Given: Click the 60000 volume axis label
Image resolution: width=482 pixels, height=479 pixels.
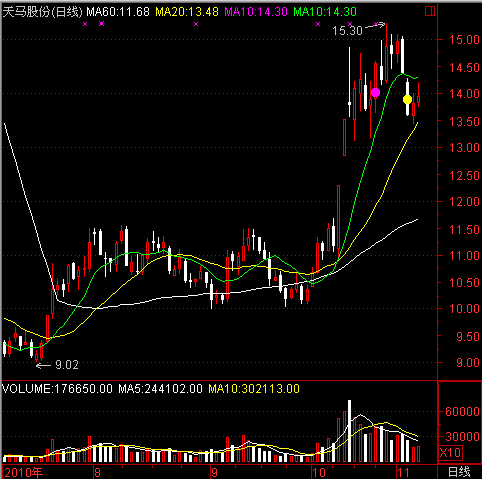Looking at the screenshot, I should click(462, 412).
